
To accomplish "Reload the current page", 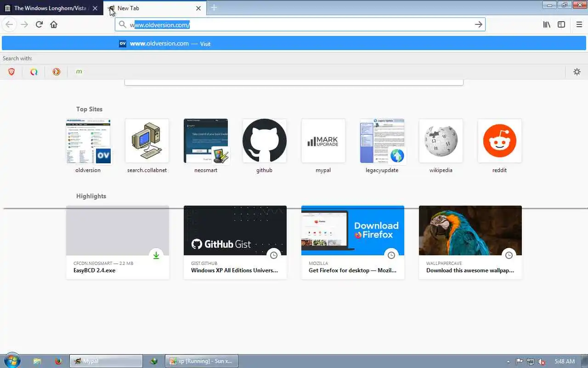I will tap(39, 24).
